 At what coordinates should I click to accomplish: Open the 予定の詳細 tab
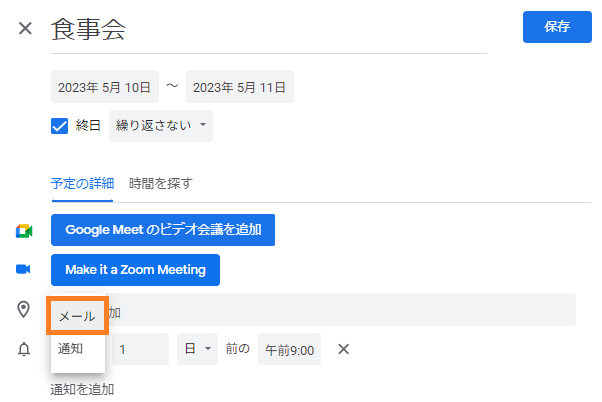tap(82, 184)
